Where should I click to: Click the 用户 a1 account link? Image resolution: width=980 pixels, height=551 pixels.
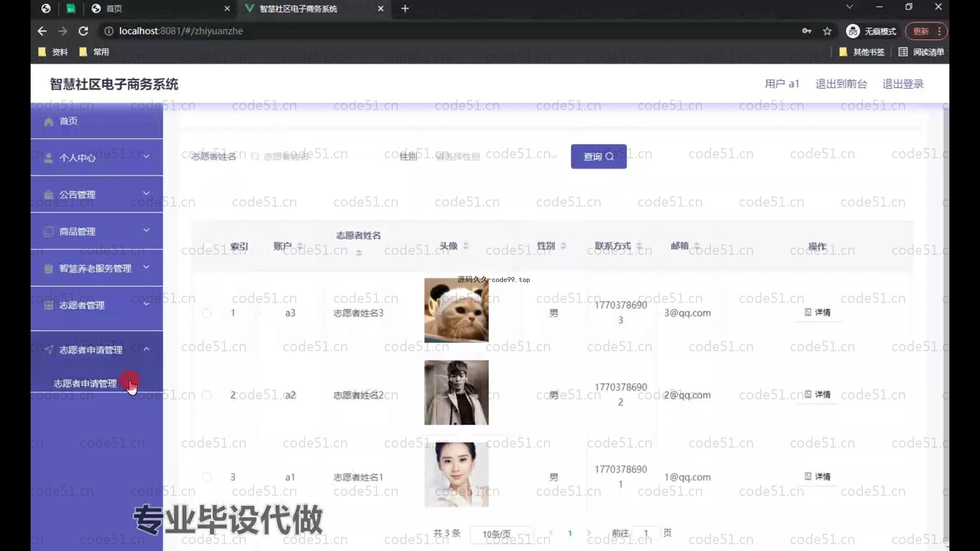point(782,84)
